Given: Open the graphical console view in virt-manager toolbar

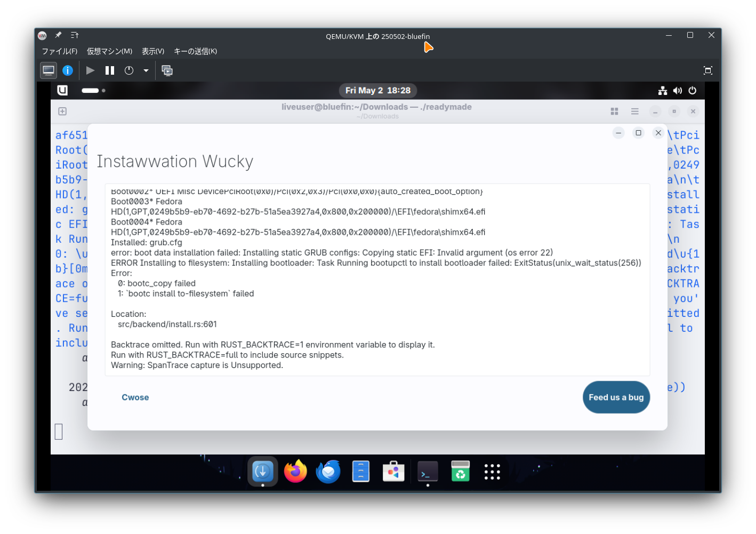Looking at the screenshot, I should click(49, 70).
